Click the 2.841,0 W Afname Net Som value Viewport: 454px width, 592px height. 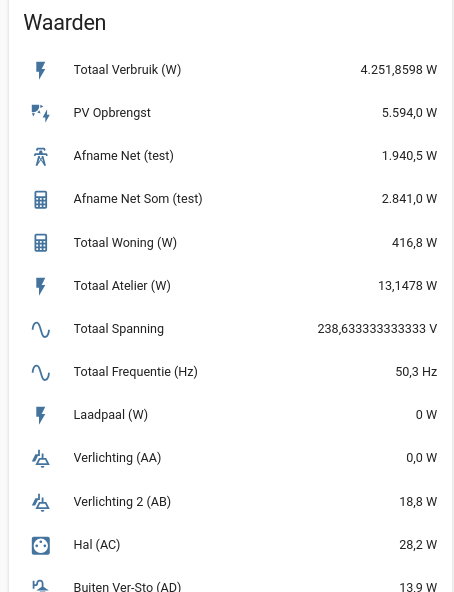pyautogui.click(x=409, y=199)
